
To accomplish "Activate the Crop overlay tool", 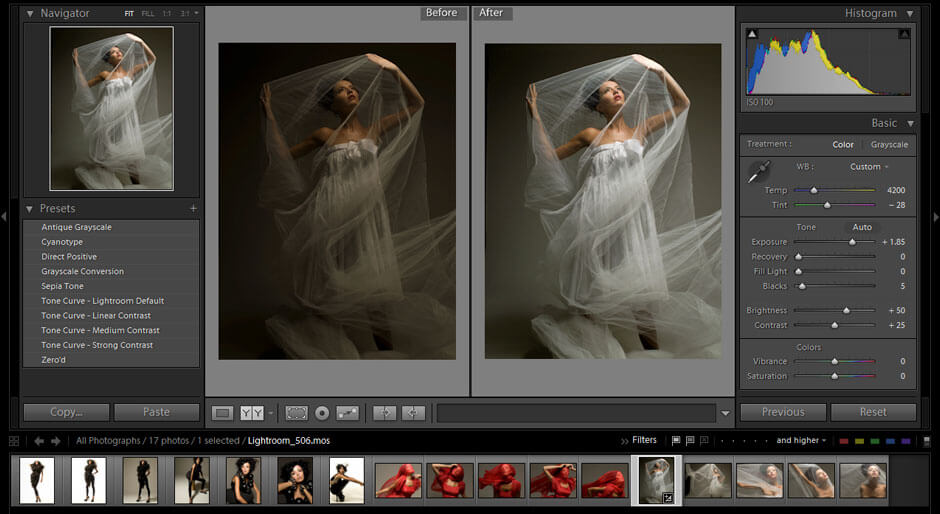I will 296,412.
